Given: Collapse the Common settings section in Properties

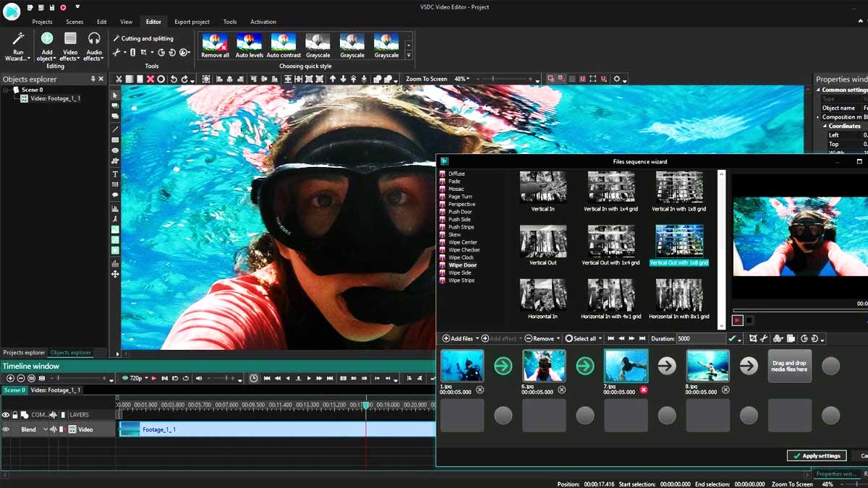Looking at the screenshot, I should tap(818, 90).
